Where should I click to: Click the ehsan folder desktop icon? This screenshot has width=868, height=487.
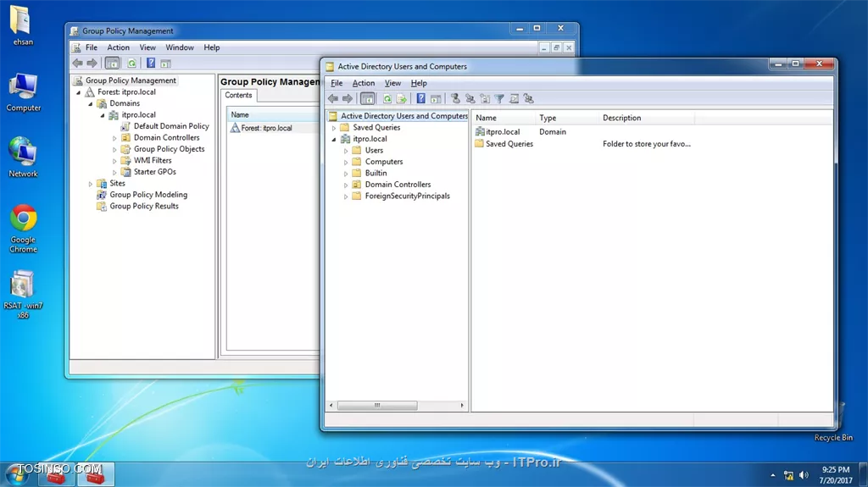pyautogui.click(x=22, y=25)
